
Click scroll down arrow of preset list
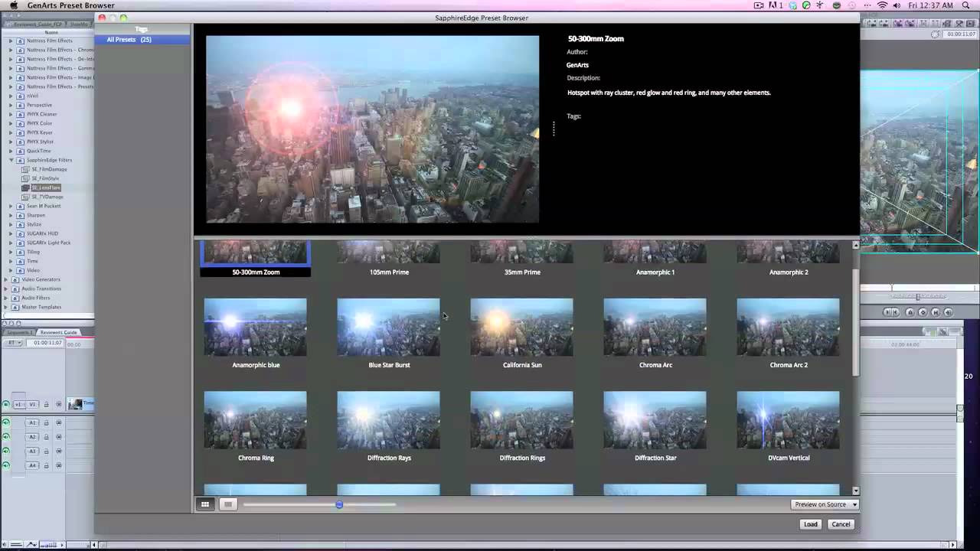[x=856, y=491]
